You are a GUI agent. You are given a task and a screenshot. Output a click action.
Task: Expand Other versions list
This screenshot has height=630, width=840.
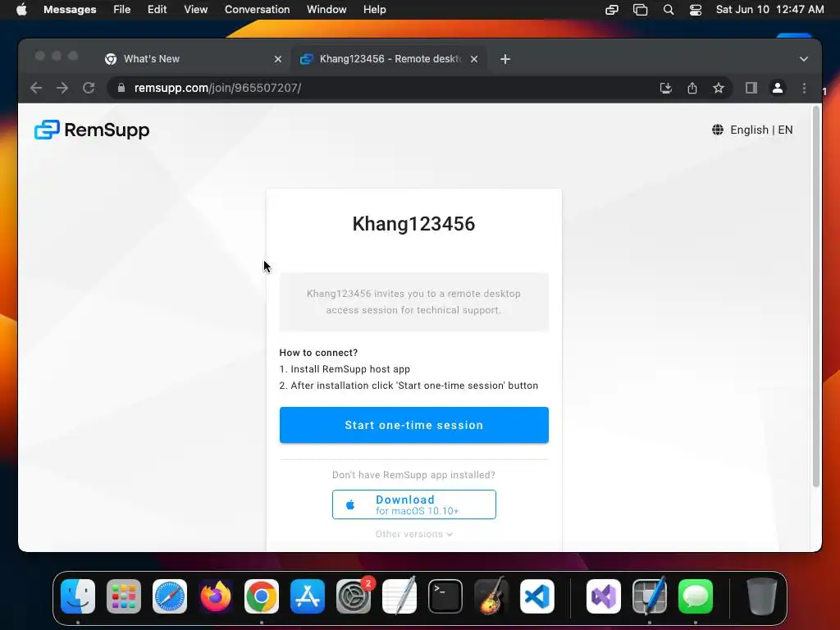pos(413,534)
